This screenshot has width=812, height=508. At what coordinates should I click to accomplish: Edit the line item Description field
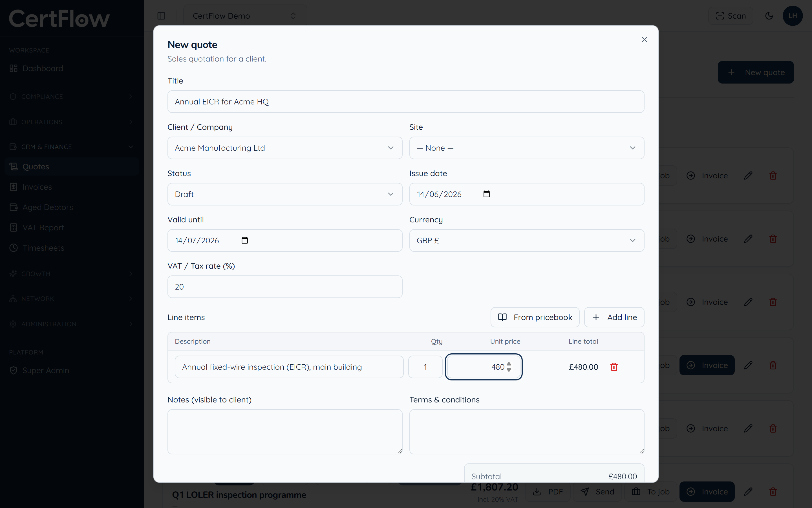289,367
